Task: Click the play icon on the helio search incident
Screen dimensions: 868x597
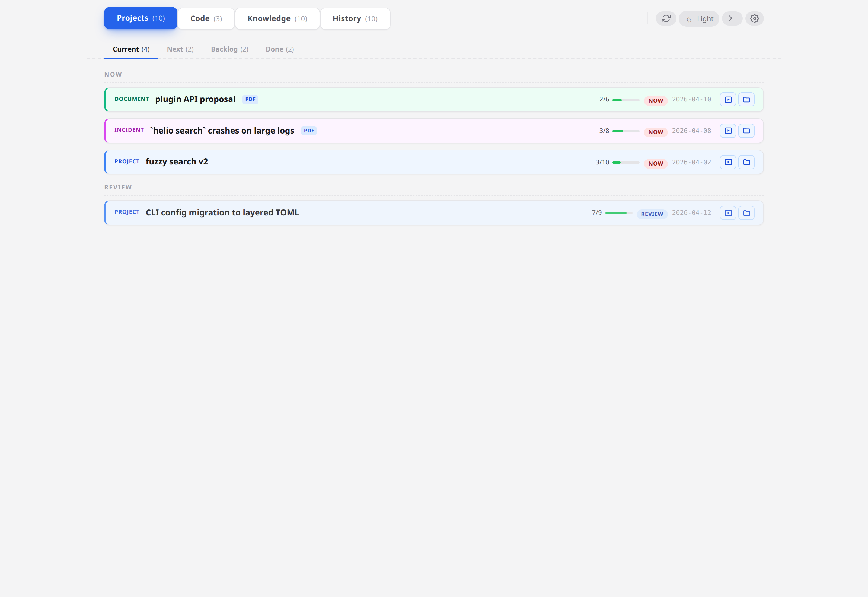Action: coord(728,131)
